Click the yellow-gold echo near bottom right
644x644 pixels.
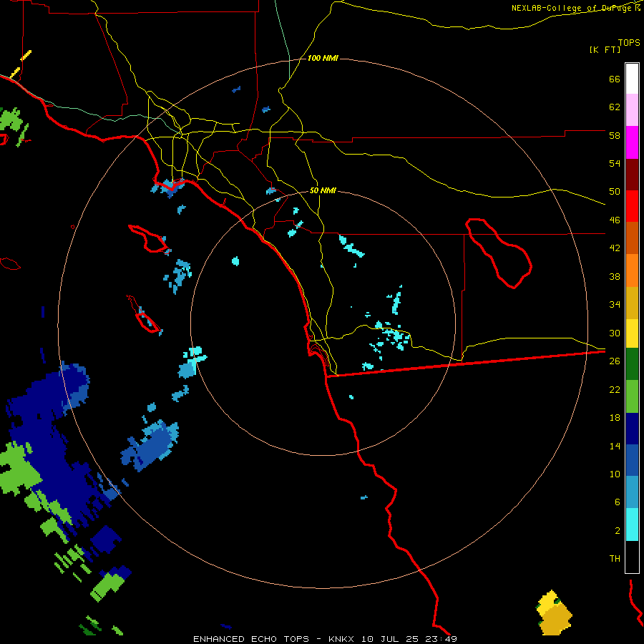555,614
